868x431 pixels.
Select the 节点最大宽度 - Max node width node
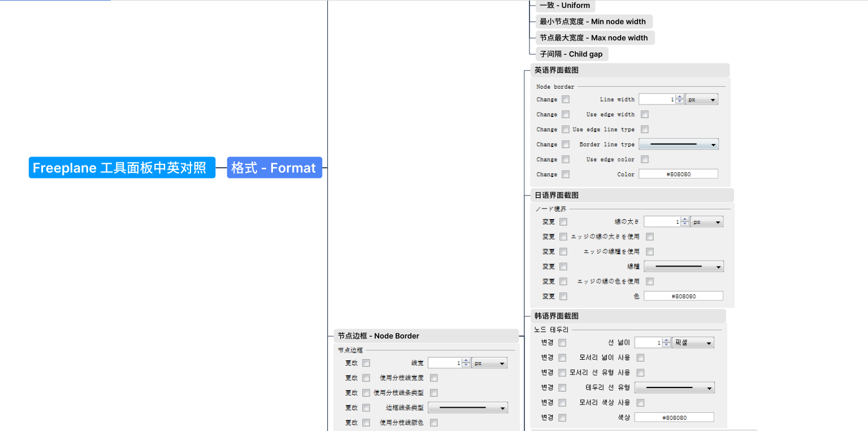tap(594, 38)
